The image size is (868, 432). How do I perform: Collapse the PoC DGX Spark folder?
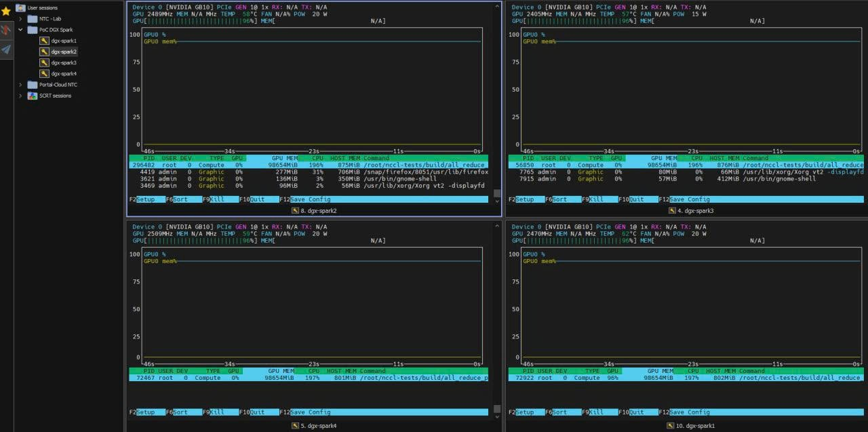20,29
